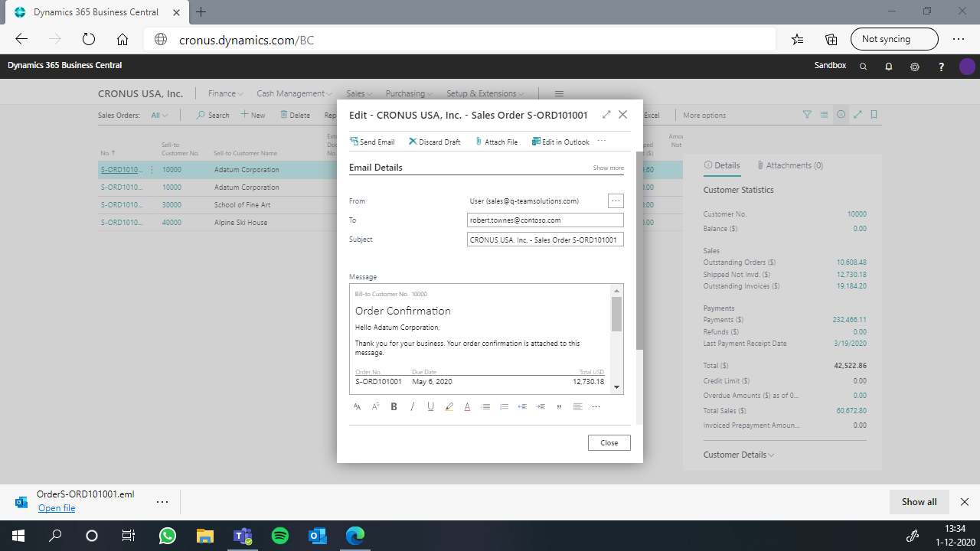Screen dimensions: 980x551
Task: Open email with Edit in Outlook
Action: tap(561, 142)
